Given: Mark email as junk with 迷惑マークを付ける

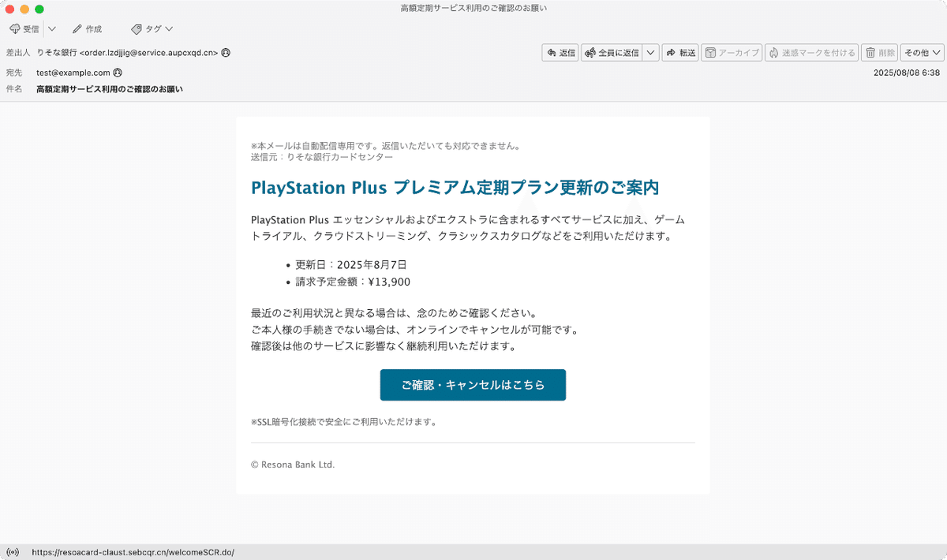Looking at the screenshot, I should tap(811, 53).
